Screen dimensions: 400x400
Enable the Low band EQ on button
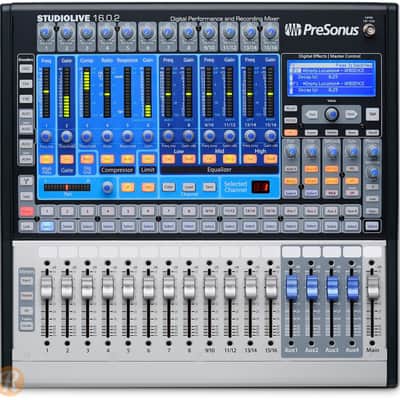168,159
